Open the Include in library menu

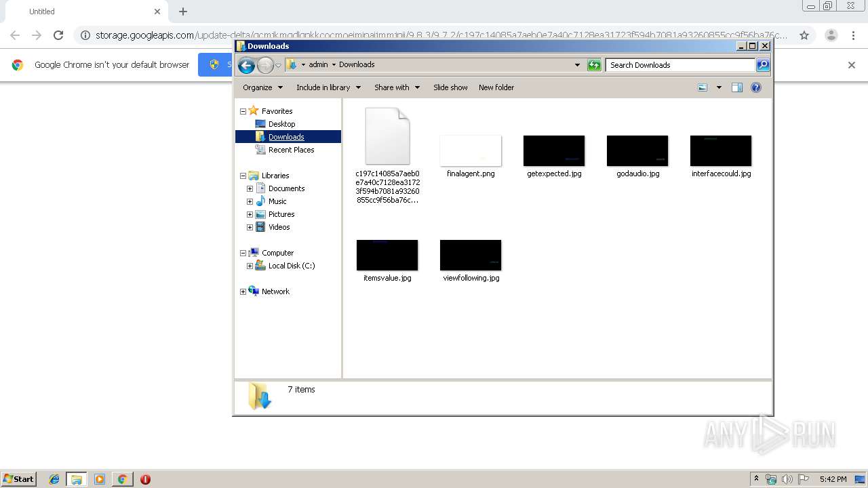328,87
